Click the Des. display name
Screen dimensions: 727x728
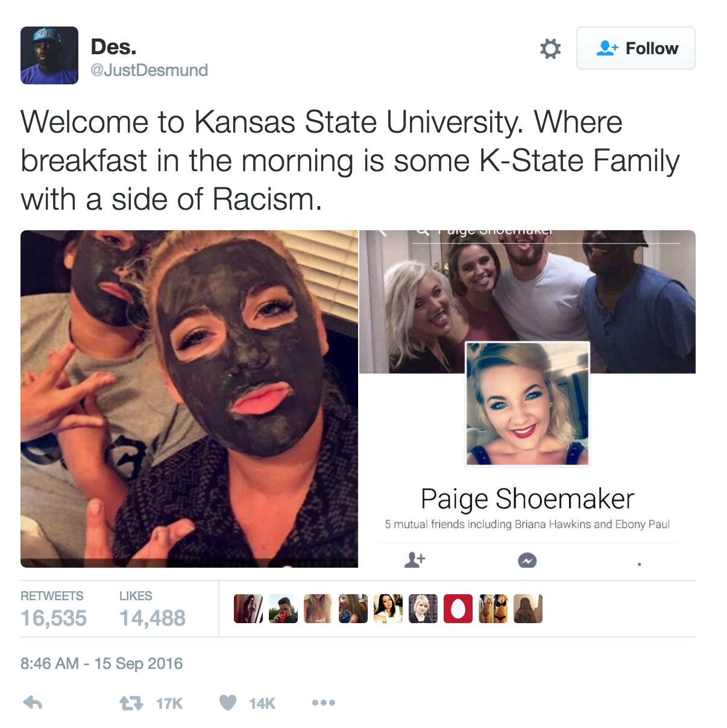coord(113,46)
